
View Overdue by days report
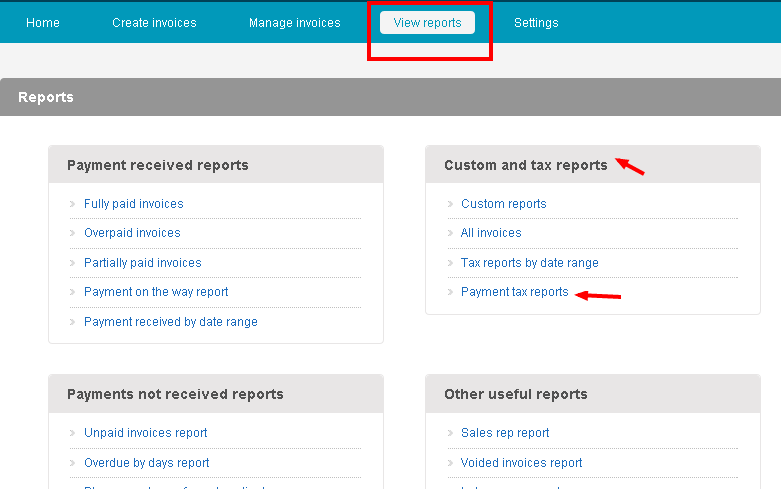tap(146, 463)
